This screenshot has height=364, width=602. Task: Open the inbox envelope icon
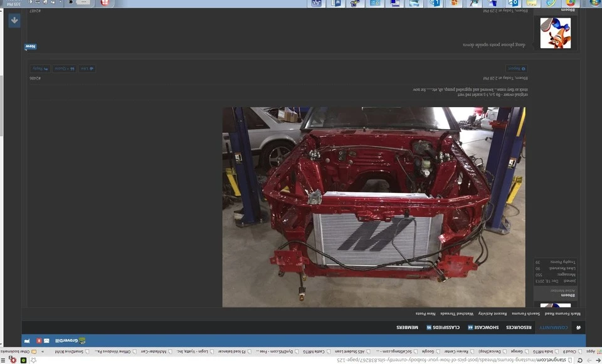tap(46, 341)
